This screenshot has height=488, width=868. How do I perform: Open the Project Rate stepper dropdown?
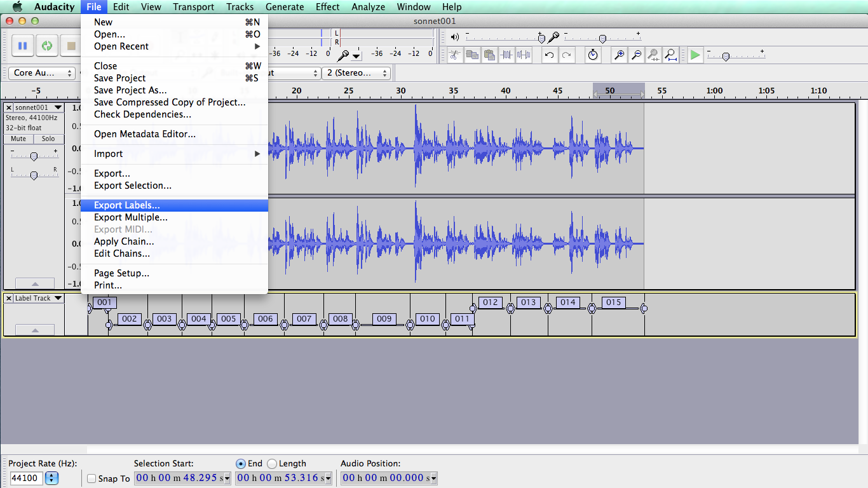(x=52, y=478)
